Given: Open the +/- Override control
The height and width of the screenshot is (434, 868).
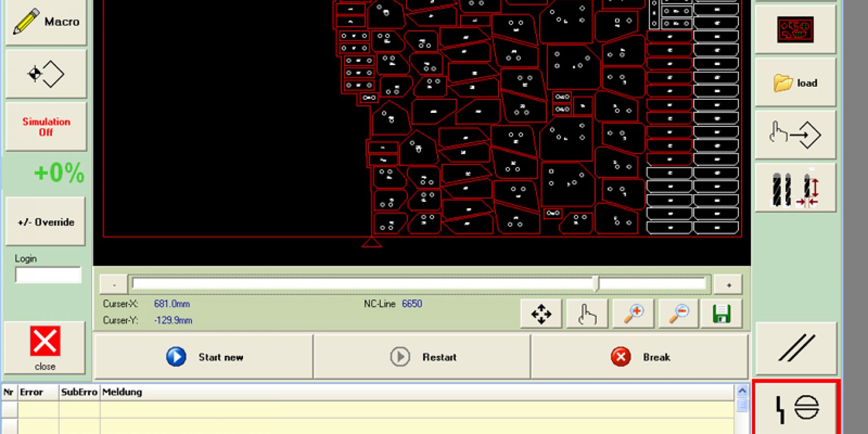Looking at the screenshot, I should (46, 222).
